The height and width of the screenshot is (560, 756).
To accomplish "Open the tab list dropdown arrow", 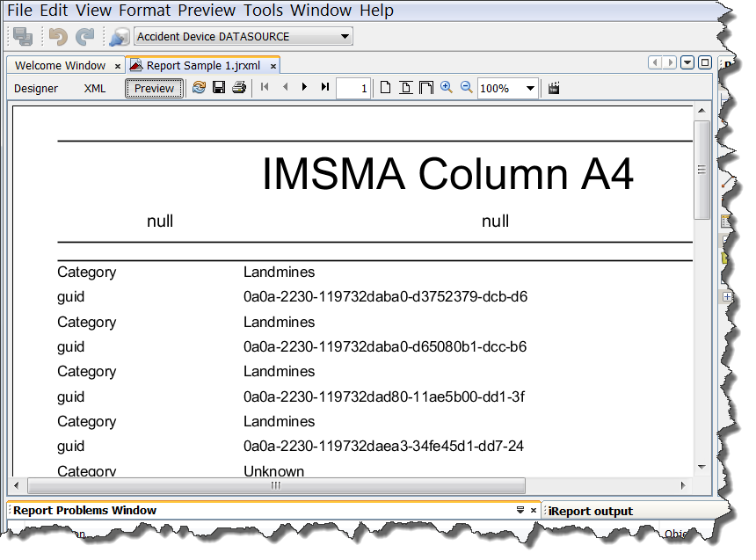I will [687, 62].
